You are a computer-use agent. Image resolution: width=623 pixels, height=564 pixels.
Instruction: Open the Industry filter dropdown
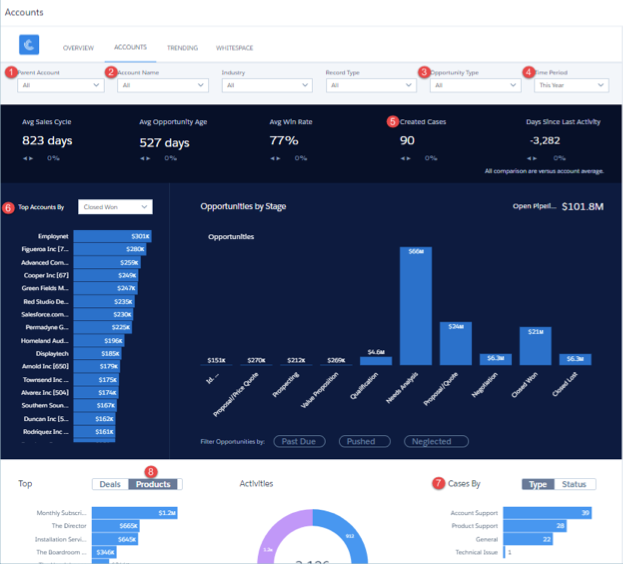click(267, 85)
